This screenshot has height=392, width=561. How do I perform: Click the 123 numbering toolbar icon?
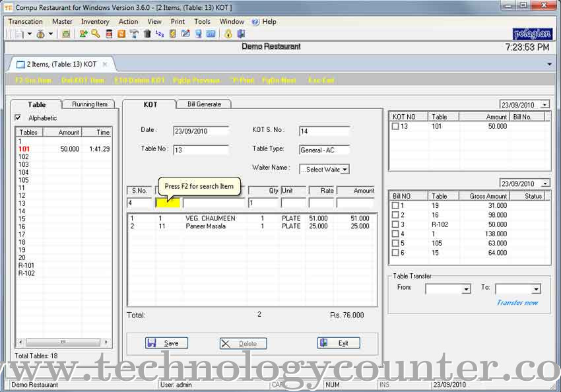click(160, 34)
